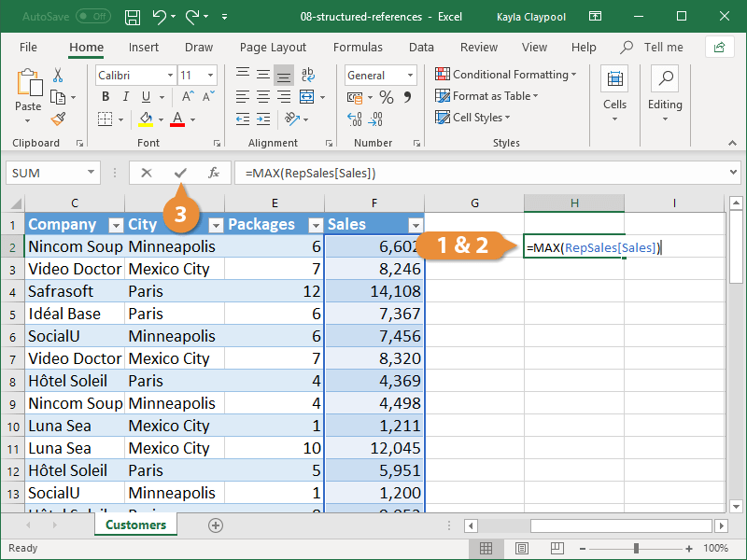The height and width of the screenshot is (560, 747).
Task: Click the Increase Decimal icon
Action: coord(356,119)
